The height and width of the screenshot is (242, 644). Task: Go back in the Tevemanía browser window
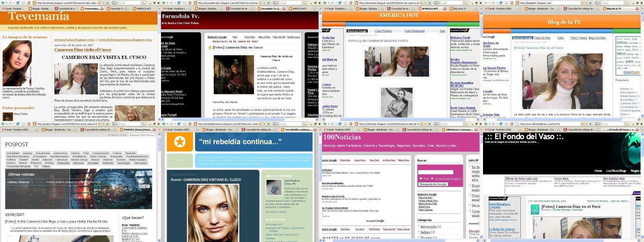(3, 3)
